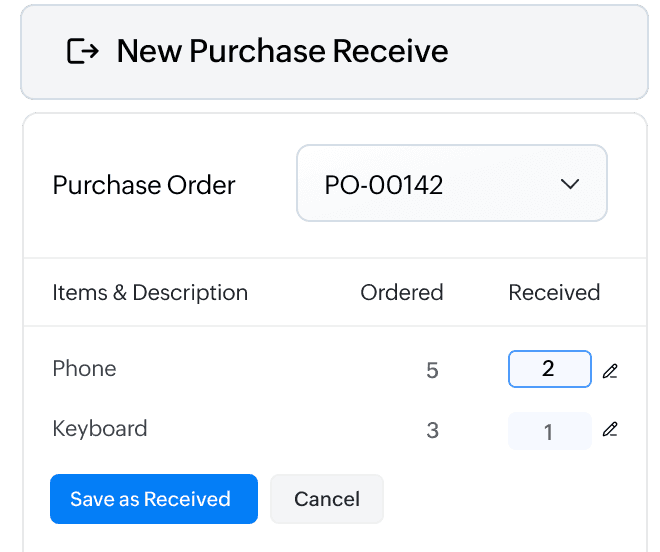Click the Phone ordered quantity 5
The image size is (660, 552).
pyautogui.click(x=432, y=370)
